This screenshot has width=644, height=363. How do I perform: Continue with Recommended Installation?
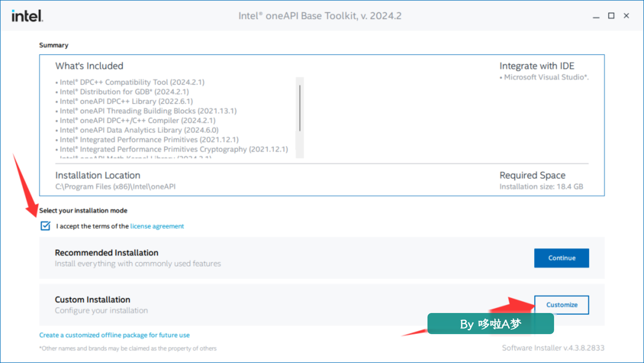tap(561, 258)
